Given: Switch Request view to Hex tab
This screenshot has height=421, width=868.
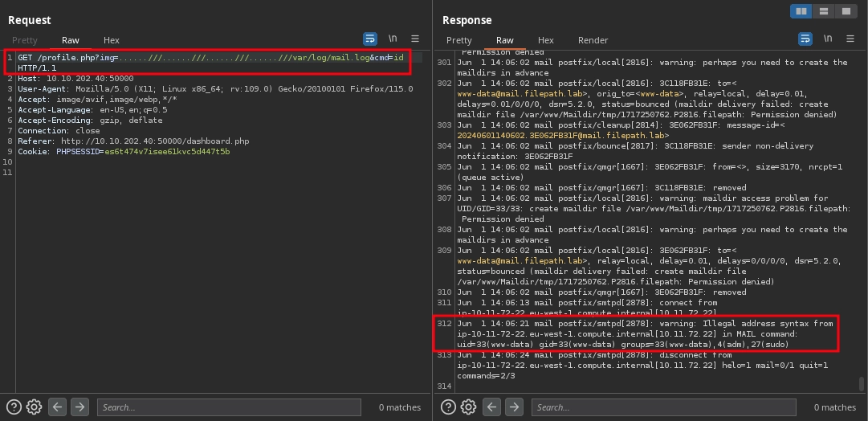Looking at the screenshot, I should tap(112, 40).
